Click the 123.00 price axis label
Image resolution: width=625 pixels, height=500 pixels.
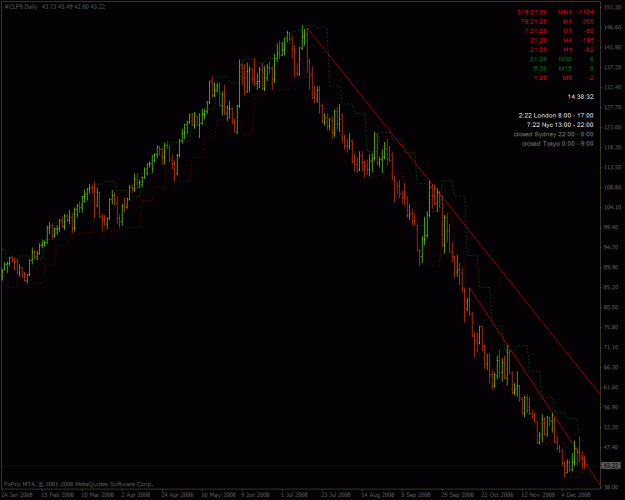(612, 127)
